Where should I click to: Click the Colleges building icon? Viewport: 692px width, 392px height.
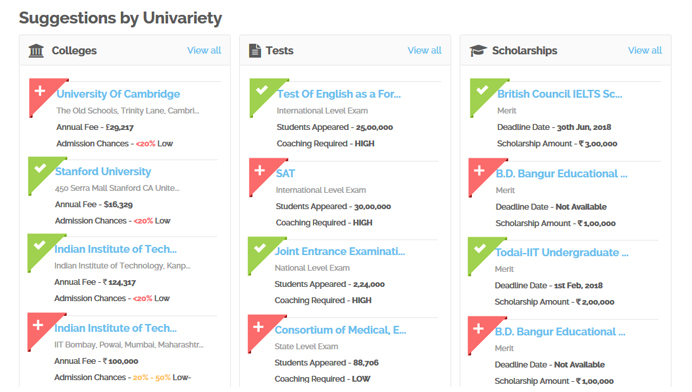point(36,51)
